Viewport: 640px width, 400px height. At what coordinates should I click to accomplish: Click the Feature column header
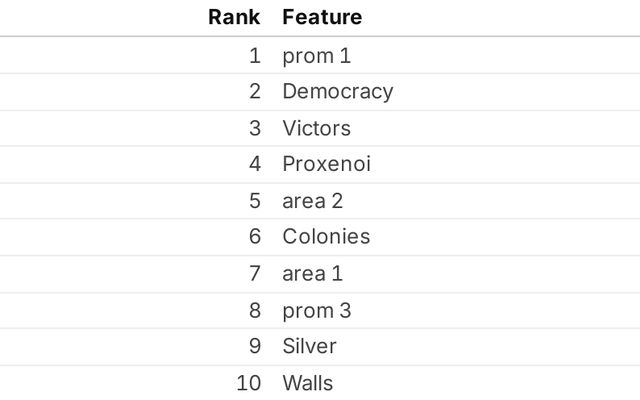322,17
